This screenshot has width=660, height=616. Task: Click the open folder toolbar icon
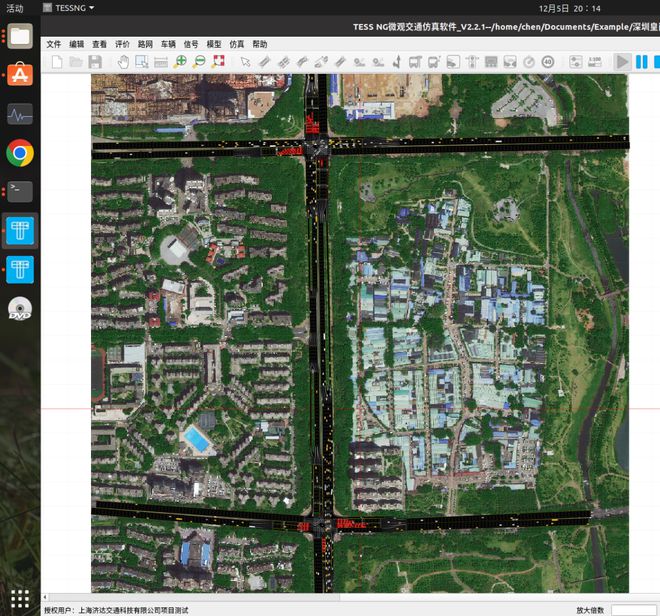point(76,62)
